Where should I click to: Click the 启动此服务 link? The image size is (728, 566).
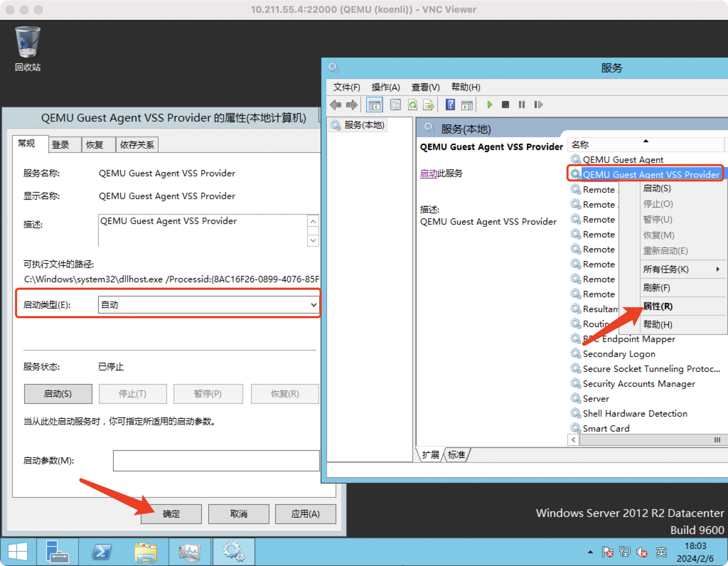pyautogui.click(x=429, y=173)
